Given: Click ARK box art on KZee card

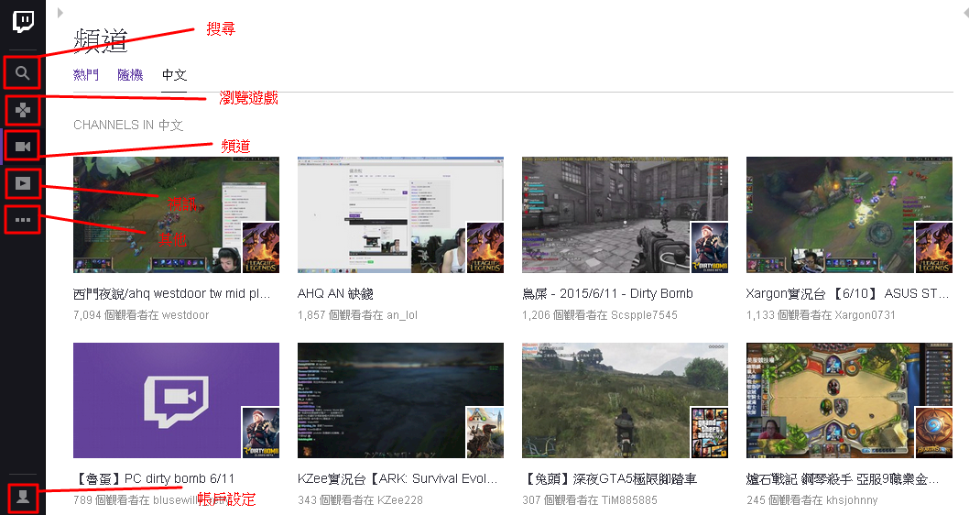Looking at the screenshot, I should (485, 433).
